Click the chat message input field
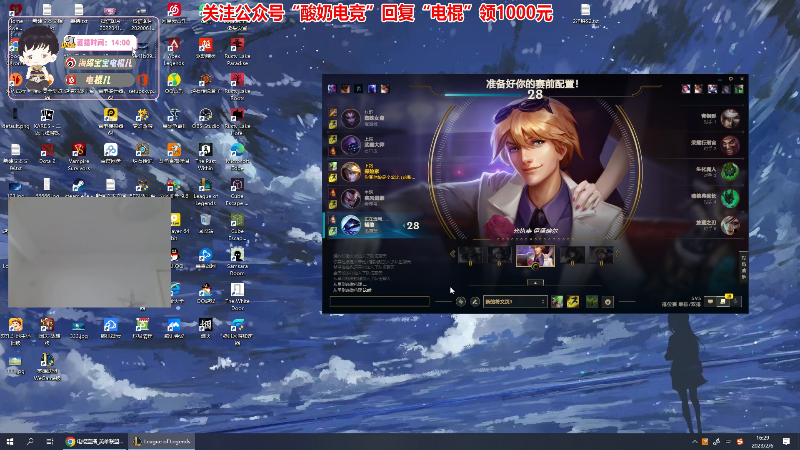800x450 pixels. 380,302
